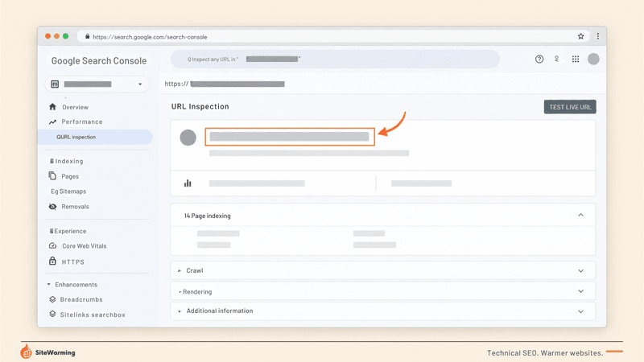Collapse the Page indexing section

pos(580,215)
